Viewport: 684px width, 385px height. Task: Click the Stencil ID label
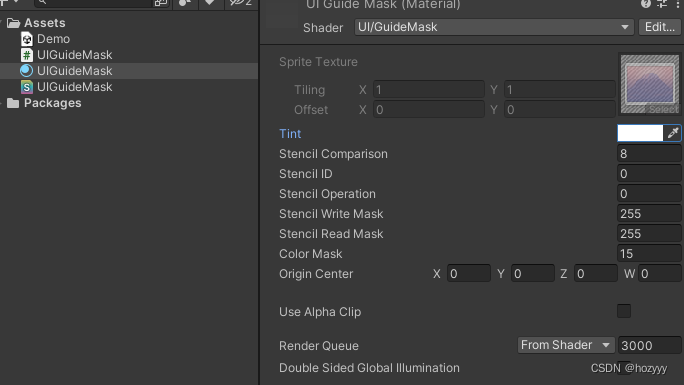coord(306,174)
